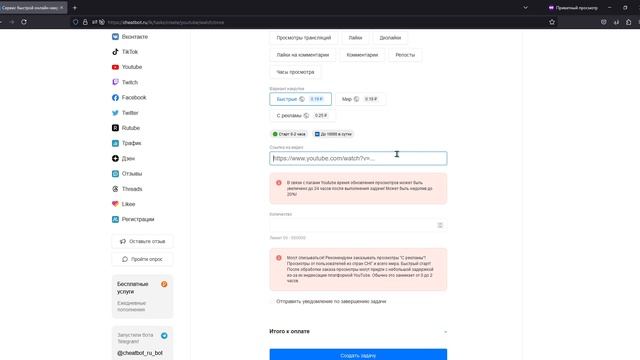Viewport: 640px width, 360px height.
Task: Click the Создать задачу button
Action: [358, 354]
